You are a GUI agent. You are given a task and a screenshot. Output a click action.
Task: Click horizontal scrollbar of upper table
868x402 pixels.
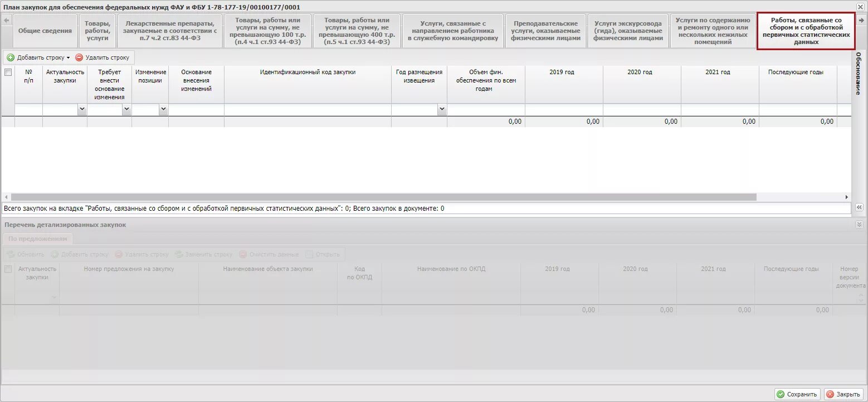coord(383,197)
